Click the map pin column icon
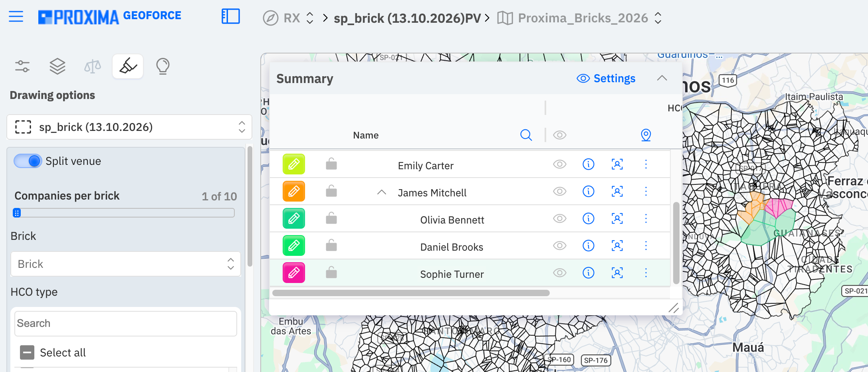This screenshot has height=372, width=868. 646,135
